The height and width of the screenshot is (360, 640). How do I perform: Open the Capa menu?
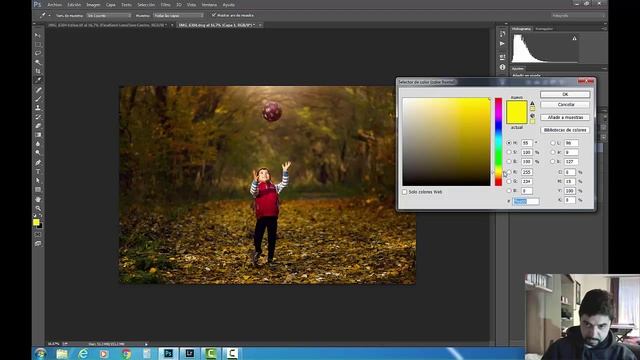(111, 5)
